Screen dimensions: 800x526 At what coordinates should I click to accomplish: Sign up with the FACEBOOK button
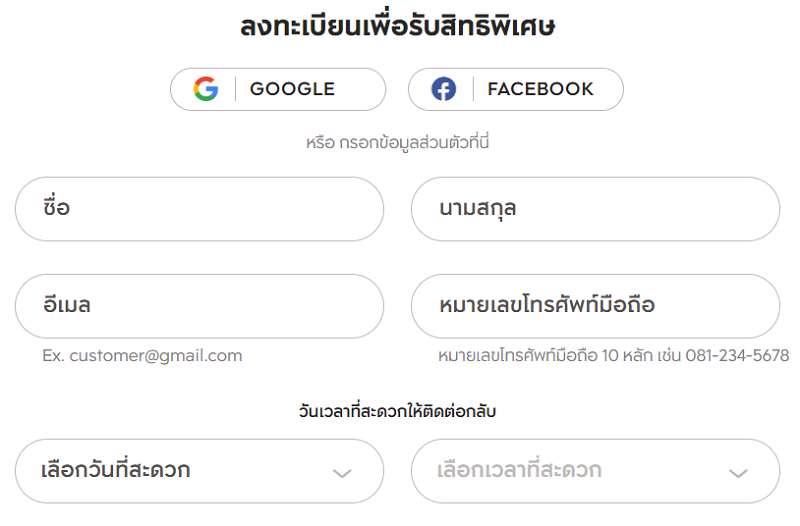click(x=516, y=89)
